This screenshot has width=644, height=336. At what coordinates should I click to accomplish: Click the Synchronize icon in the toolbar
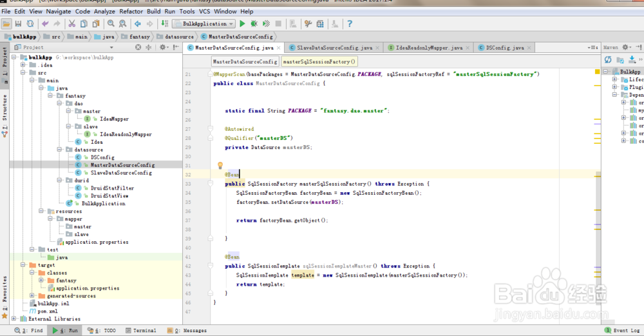(x=30, y=24)
